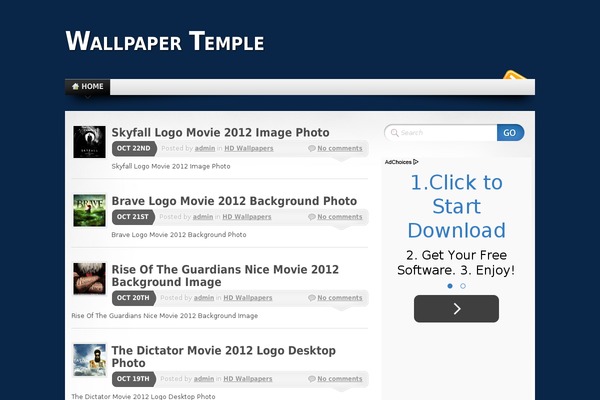Image resolution: width=600 pixels, height=400 pixels.
Task: Open HD Wallpapers category on Guardians post
Action: click(248, 298)
